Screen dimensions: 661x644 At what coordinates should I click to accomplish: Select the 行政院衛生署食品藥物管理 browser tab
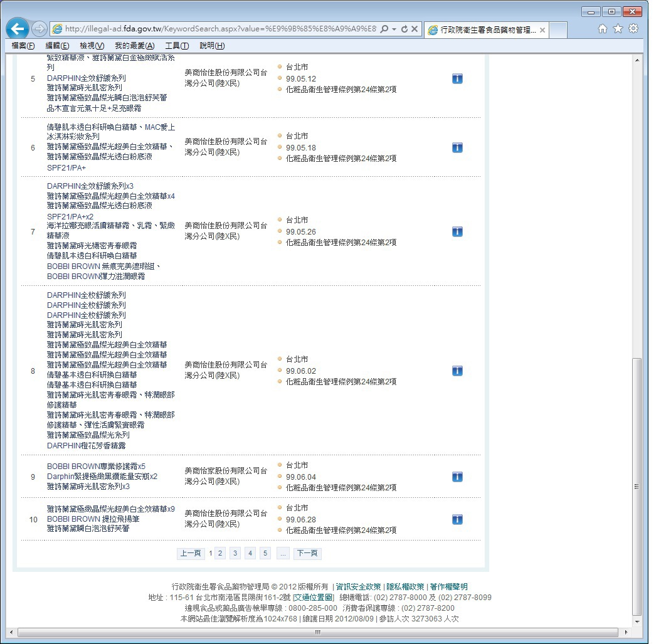pos(487,30)
